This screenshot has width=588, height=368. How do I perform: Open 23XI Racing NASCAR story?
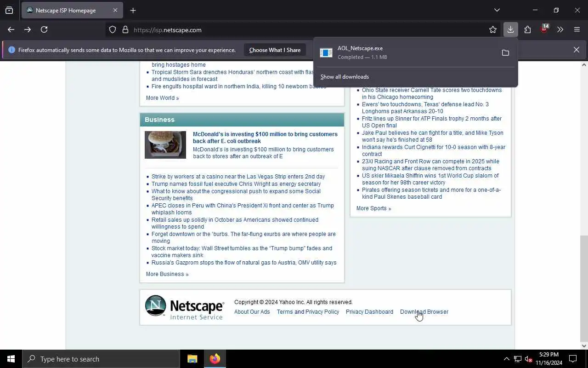pos(430,165)
